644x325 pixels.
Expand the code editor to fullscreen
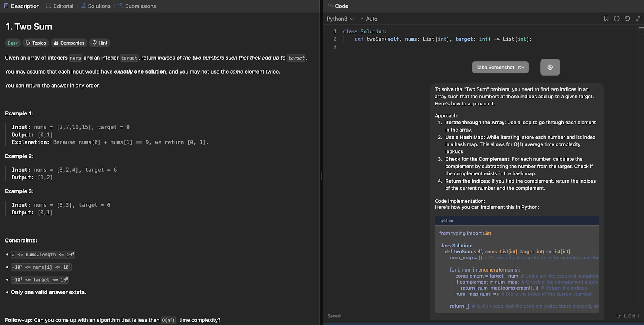[x=638, y=19]
